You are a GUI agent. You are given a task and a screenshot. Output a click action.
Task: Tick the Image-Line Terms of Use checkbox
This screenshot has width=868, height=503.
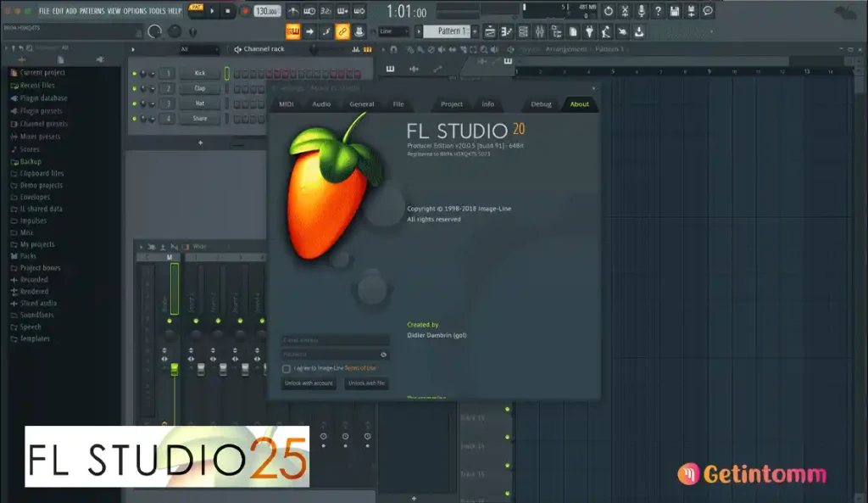click(x=287, y=368)
